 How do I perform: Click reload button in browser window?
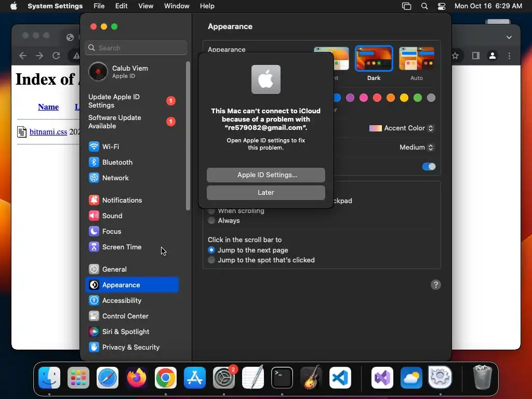tap(56, 56)
